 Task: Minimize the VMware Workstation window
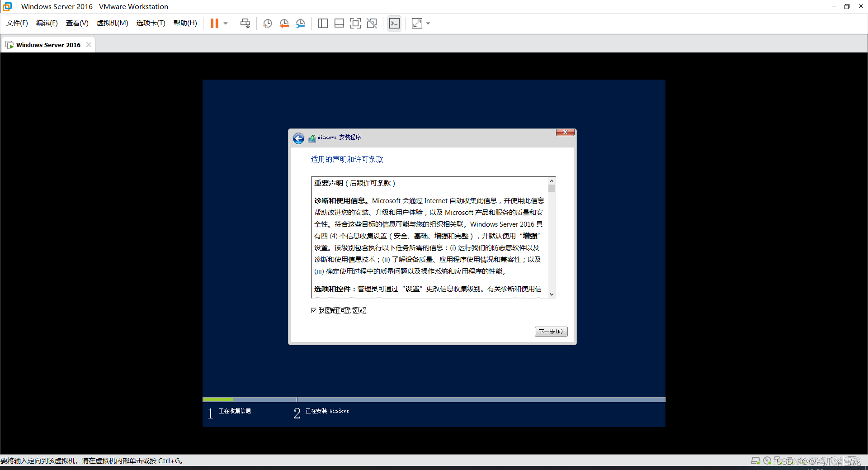(834, 6)
